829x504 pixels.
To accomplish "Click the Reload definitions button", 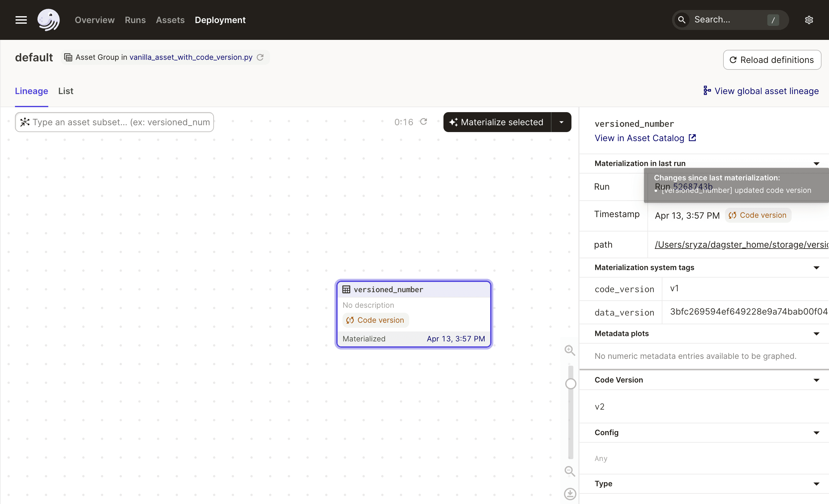I will coord(772,59).
